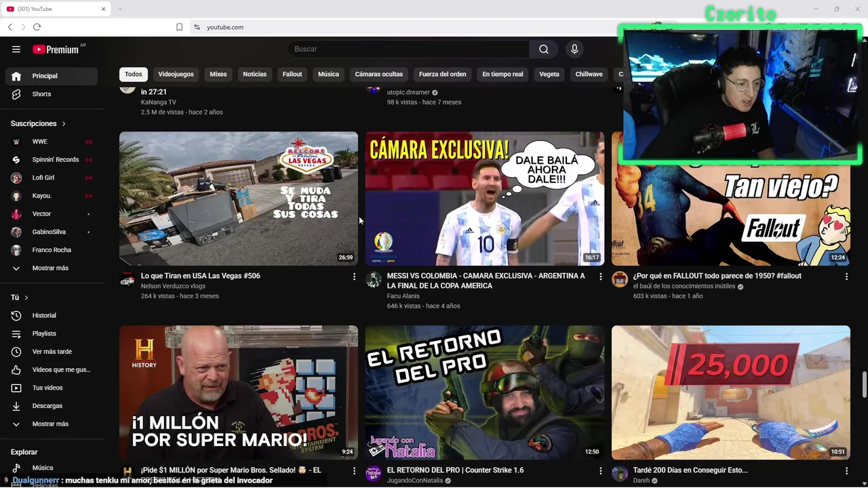
Task: Open liked videos in sidebar
Action: [52, 370]
